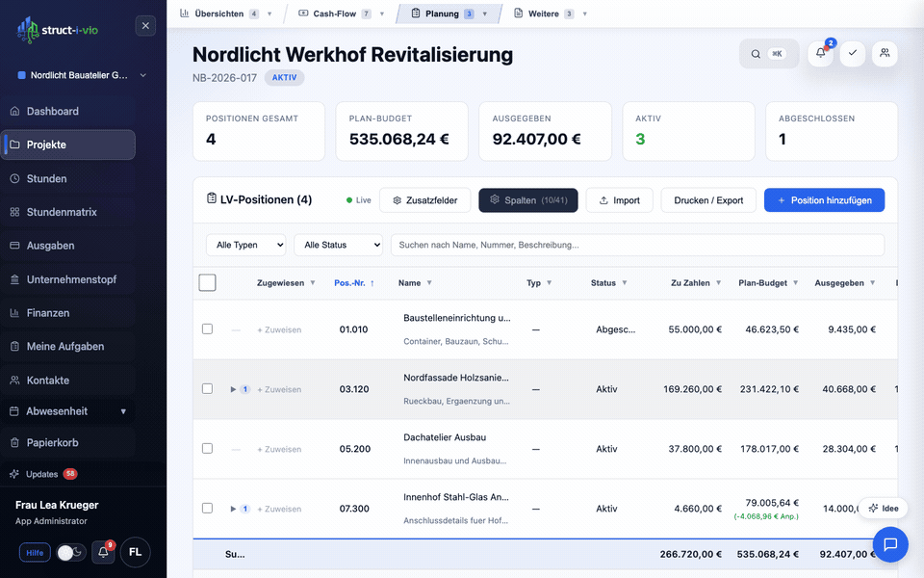This screenshot has width=924, height=578.
Task: Open the Alle Status filter dropdown
Action: 338,246
